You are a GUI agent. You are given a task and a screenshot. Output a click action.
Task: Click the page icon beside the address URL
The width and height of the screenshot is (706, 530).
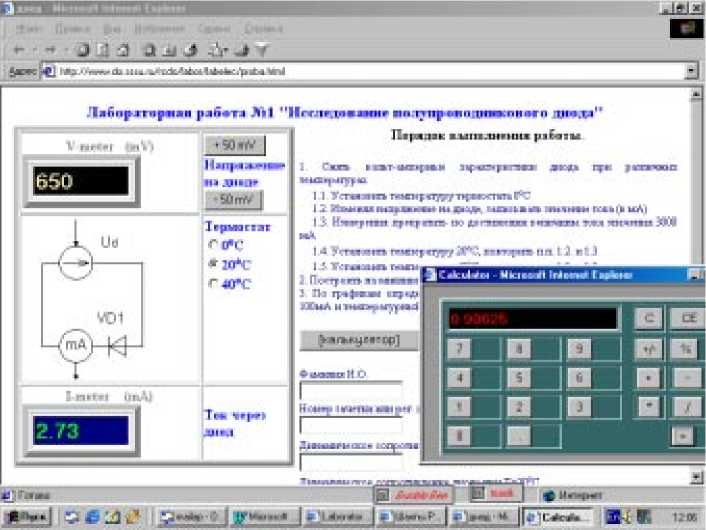pyautogui.click(x=49, y=71)
